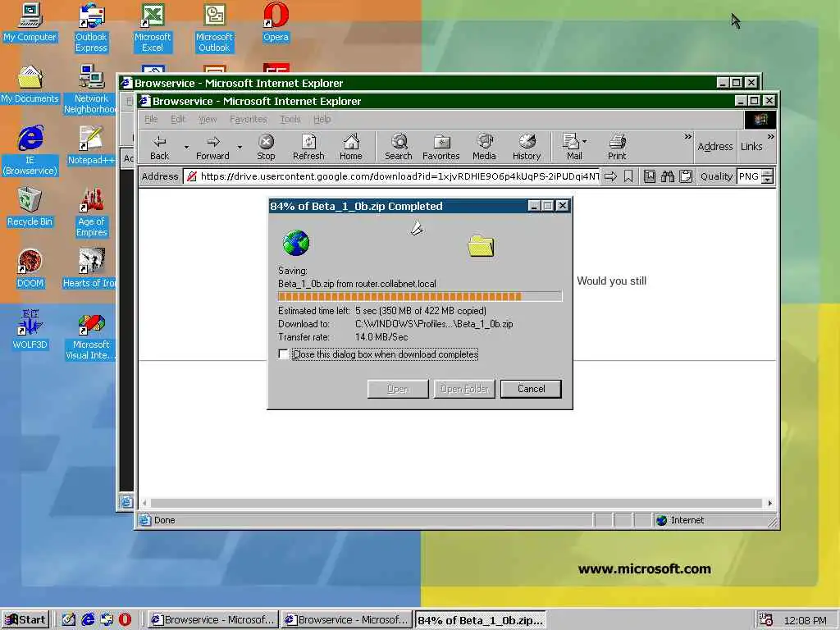The width and height of the screenshot is (840, 630).
Task: Refresh the page using toolbar Refresh
Action: click(308, 148)
